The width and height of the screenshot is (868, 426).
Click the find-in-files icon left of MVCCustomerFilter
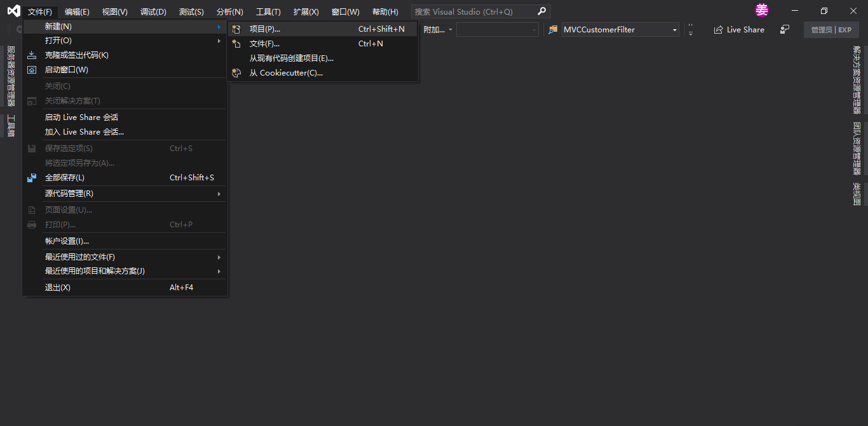(553, 30)
